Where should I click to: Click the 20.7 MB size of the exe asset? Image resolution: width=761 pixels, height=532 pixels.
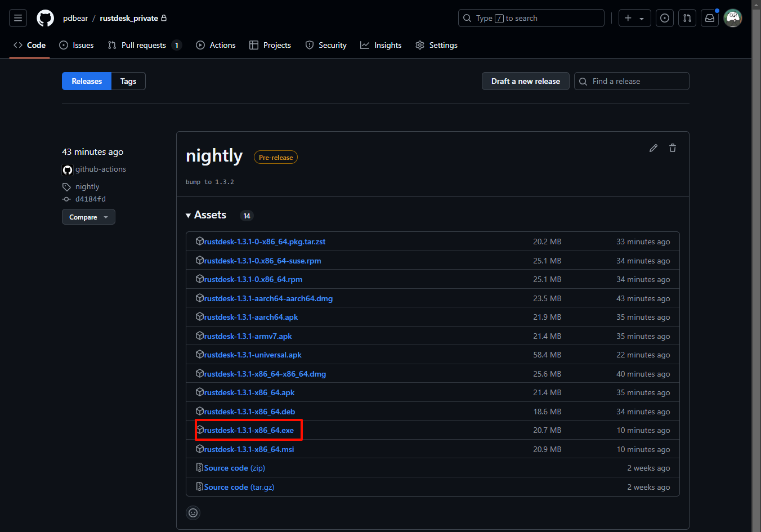point(547,430)
